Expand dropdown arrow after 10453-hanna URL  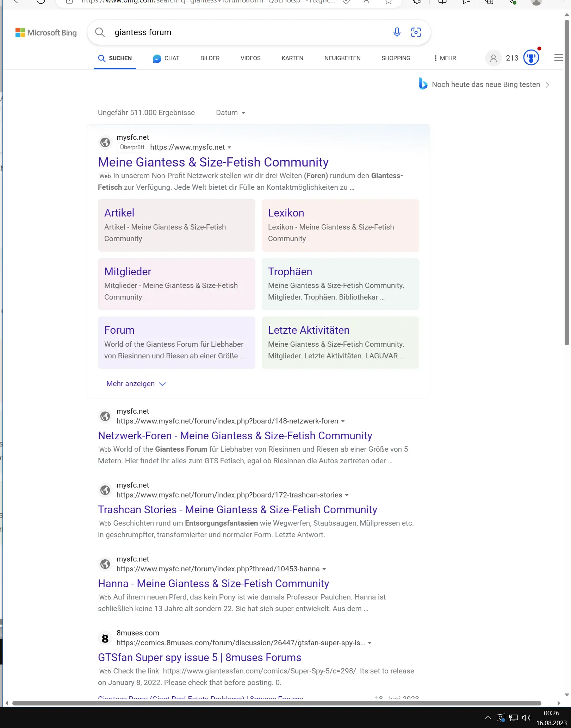(x=324, y=569)
